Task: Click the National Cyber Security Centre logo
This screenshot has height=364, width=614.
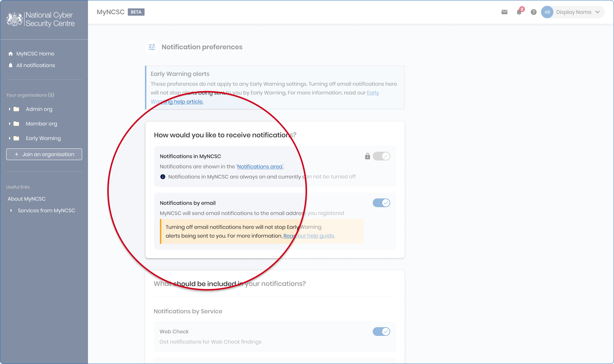Action: pos(41,19)
